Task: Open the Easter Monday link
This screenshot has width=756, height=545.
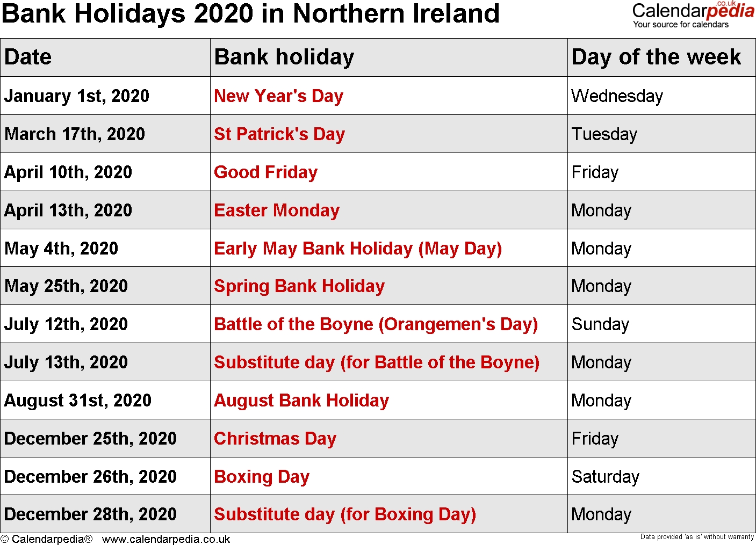Action: tap(277, 210)
